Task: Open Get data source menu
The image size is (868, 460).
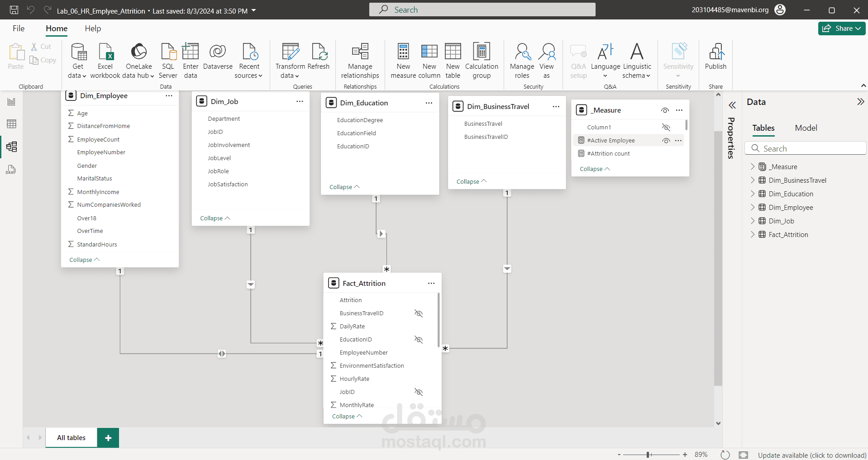Action: tap(77, 61)
